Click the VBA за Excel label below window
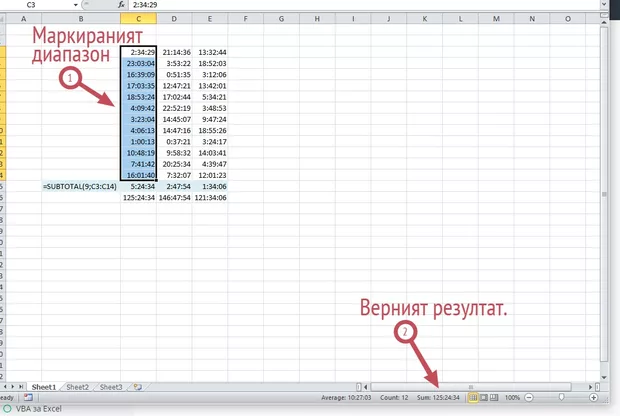Viewport: 620px width, 416px height. point(38,409)
